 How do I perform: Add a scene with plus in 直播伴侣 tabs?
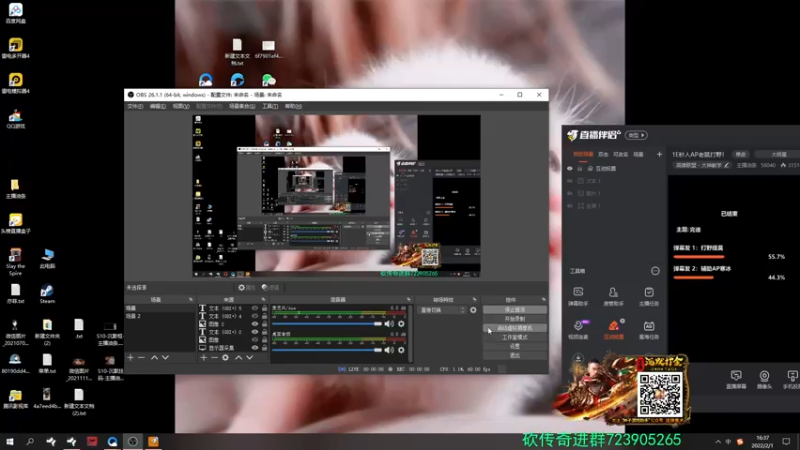click(x=659, y=154)
